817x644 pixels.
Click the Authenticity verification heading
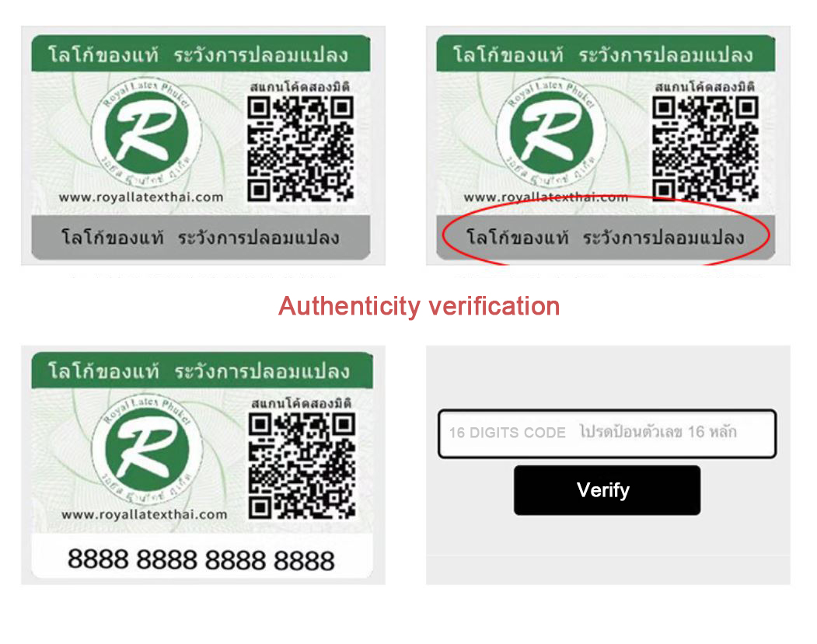(x=419, y=306)
